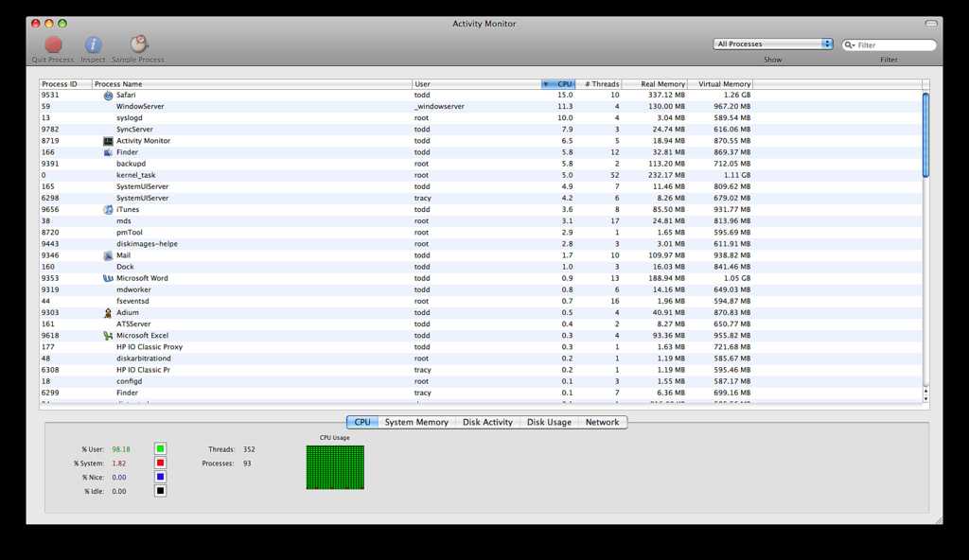Click the Safari compass icon in process list
The width and height of the screenshot is (969, 560).
tap(108, 96)
